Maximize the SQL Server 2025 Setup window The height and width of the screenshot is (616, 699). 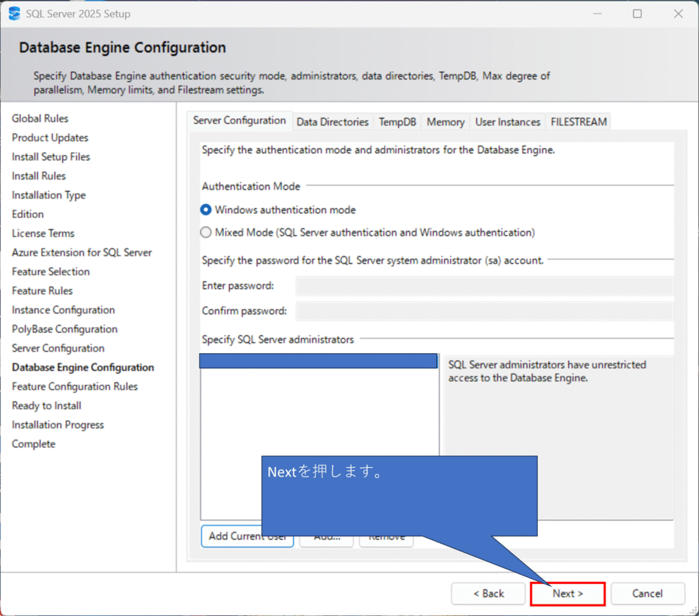(638, 14)
